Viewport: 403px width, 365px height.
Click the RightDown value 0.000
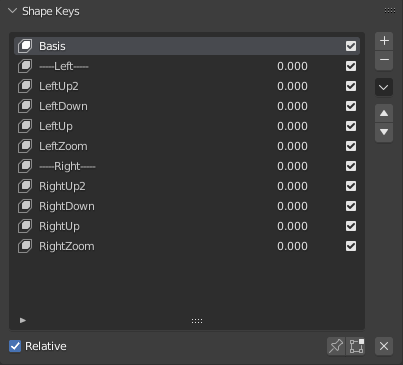pos(292,206)
